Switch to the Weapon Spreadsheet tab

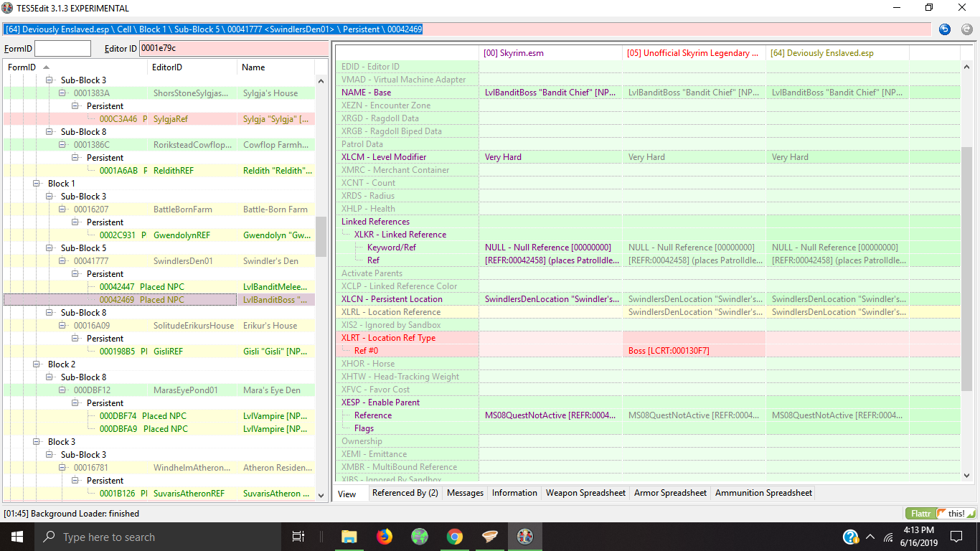(585, 493)
